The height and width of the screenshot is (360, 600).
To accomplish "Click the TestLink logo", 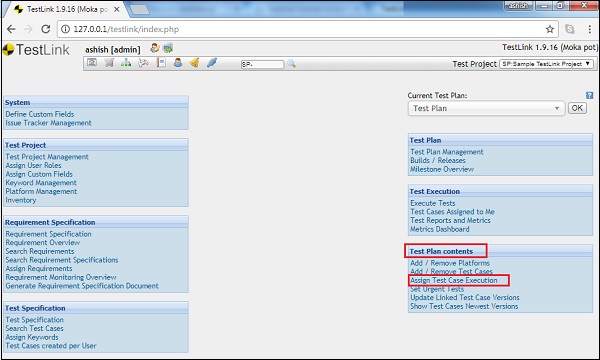I will [x=36, y=50].
